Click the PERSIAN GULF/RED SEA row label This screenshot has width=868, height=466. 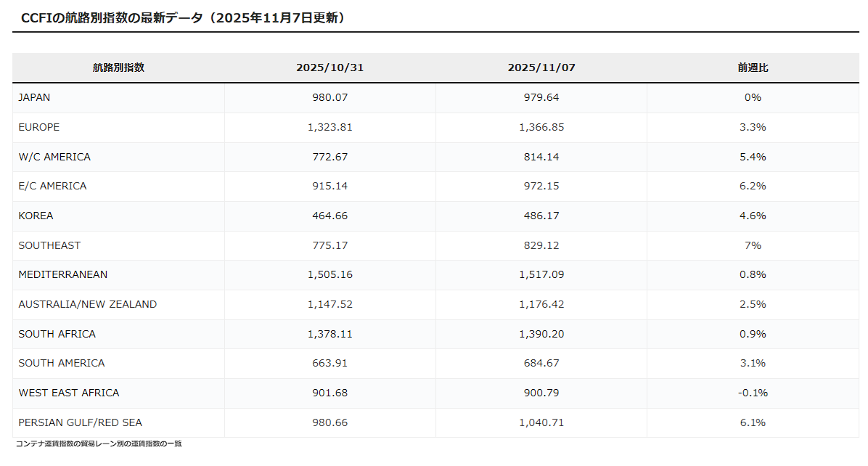coord(81,422)
